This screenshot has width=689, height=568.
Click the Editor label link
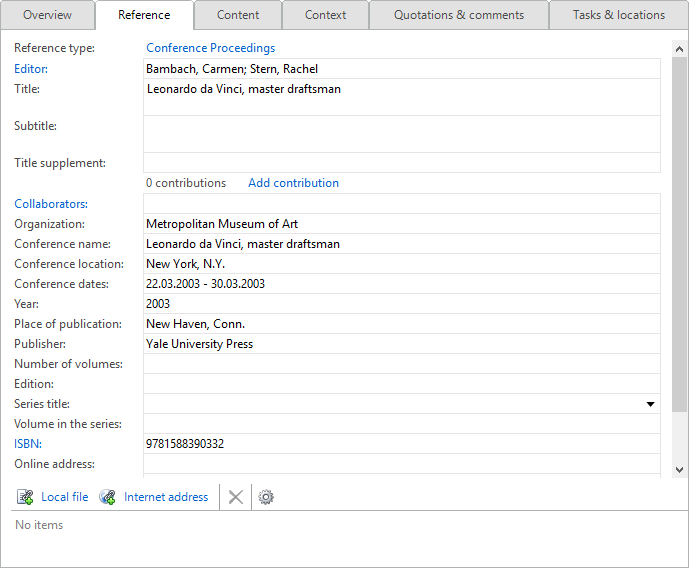pos(31,69)
